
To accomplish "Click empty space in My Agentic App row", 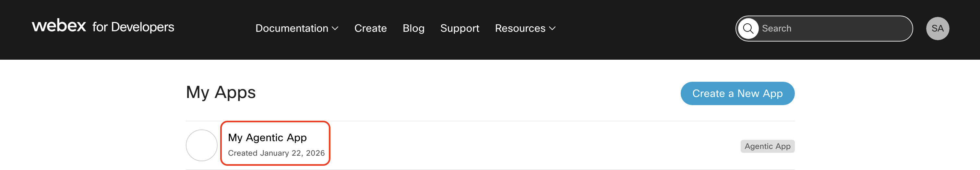I will pos(532,146).
